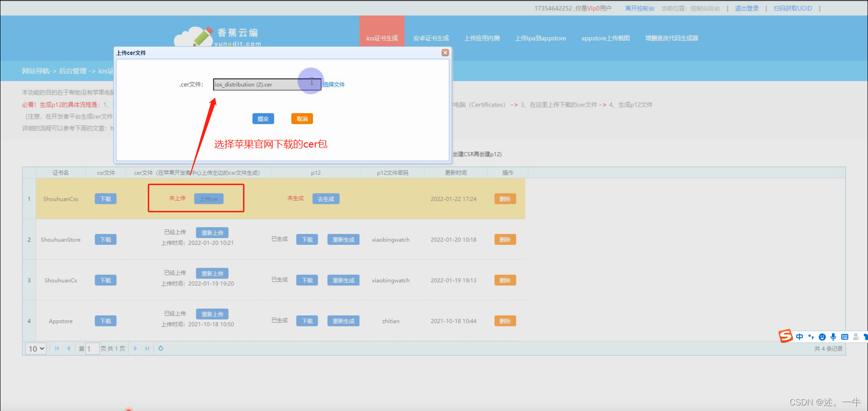Click 重新生成 in ShouhuanStore row
Screen dimensions: 868x411
(343, 240)
